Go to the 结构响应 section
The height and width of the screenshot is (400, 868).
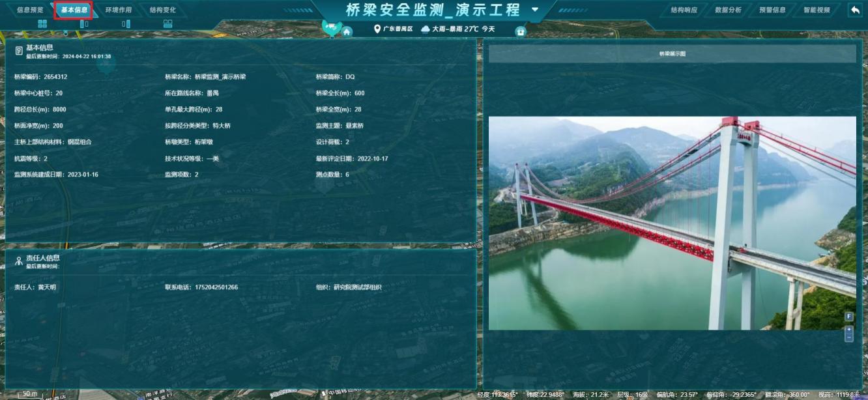coord(684,10)
